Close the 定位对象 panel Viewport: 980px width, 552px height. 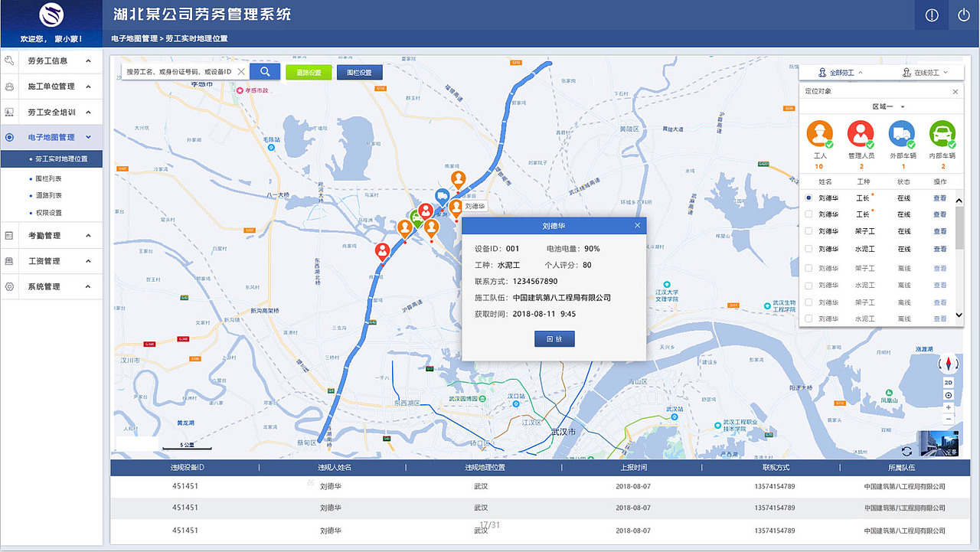pyautogui.click(x=955, y=91)
